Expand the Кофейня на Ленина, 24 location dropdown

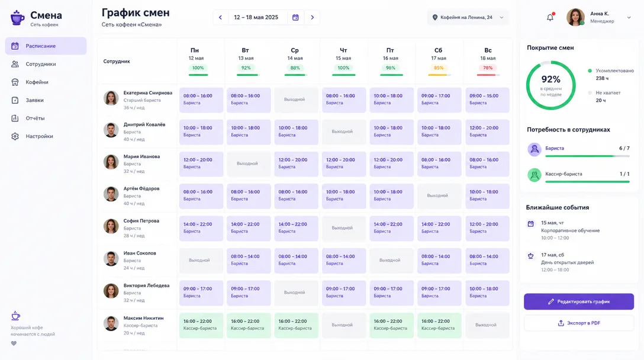coord(468,17)
